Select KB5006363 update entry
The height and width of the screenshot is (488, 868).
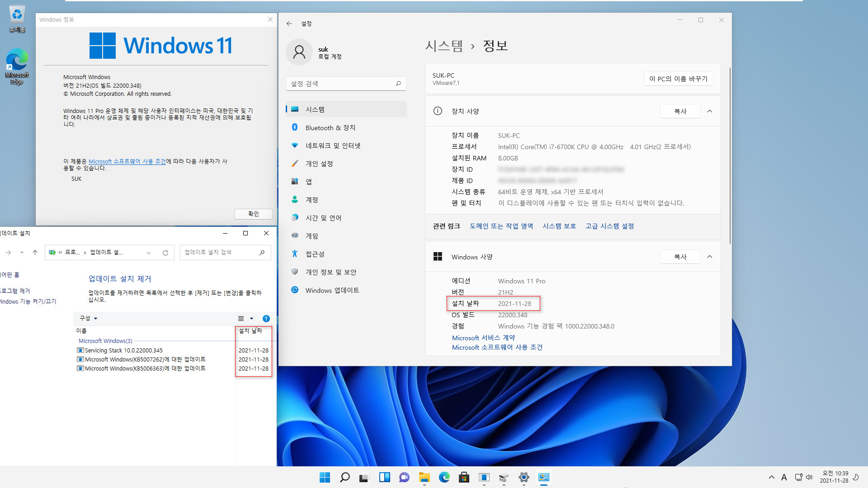click(x=142, y=368)
